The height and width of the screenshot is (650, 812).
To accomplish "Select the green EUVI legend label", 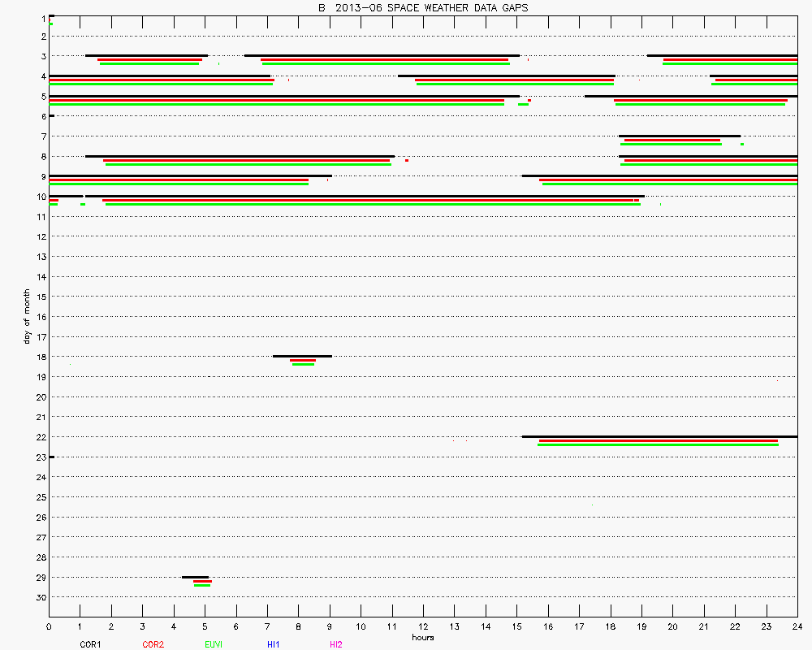I will coord(213,644).
